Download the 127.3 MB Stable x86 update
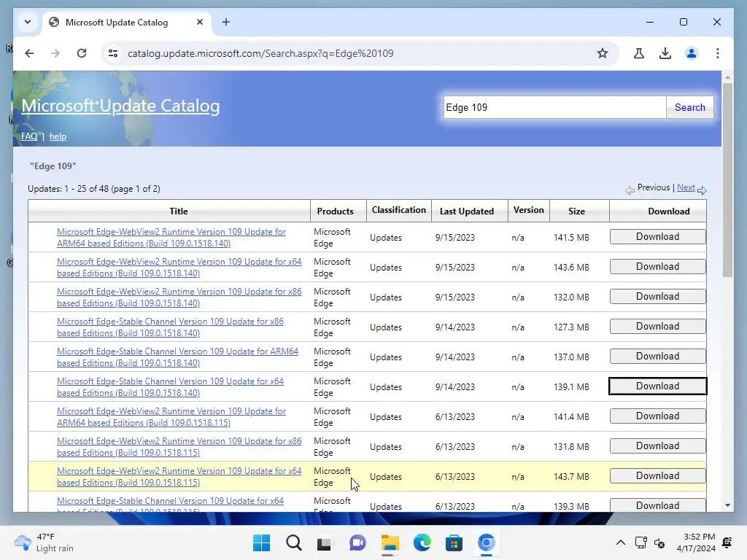Screen dimensions: 747x560 (x=657, y=326)
